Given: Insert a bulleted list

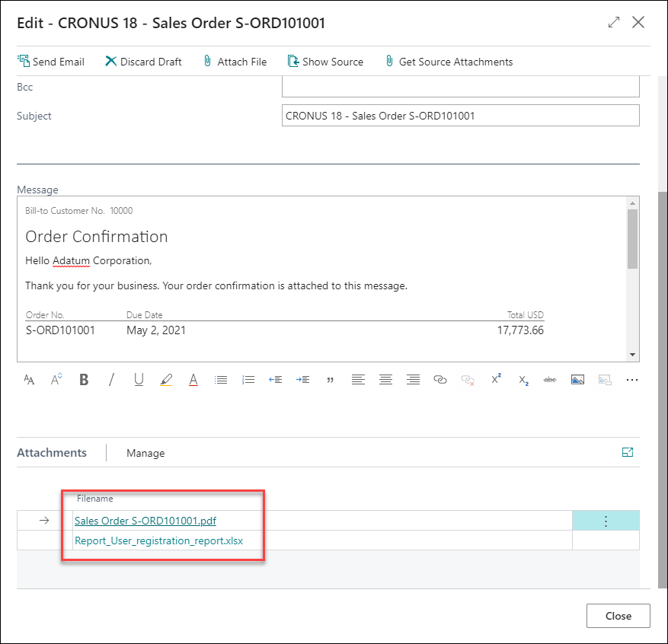Looking at the screenshot, I should (221, 380).
